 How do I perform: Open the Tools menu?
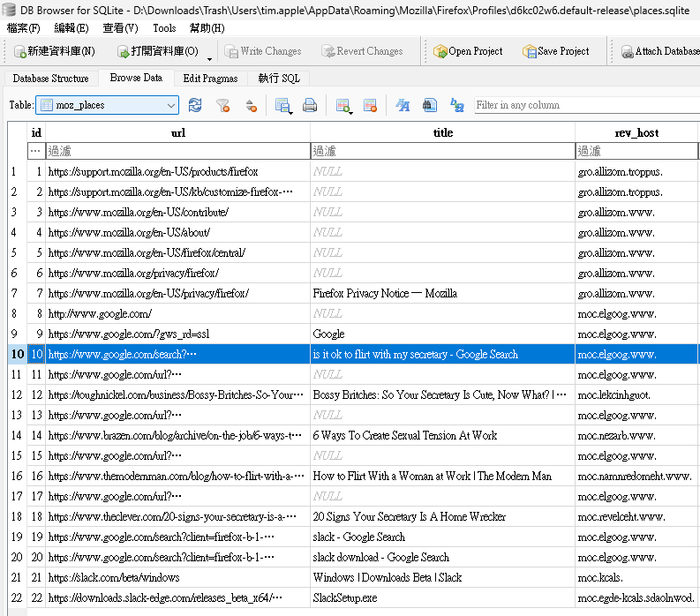[164, 28]
